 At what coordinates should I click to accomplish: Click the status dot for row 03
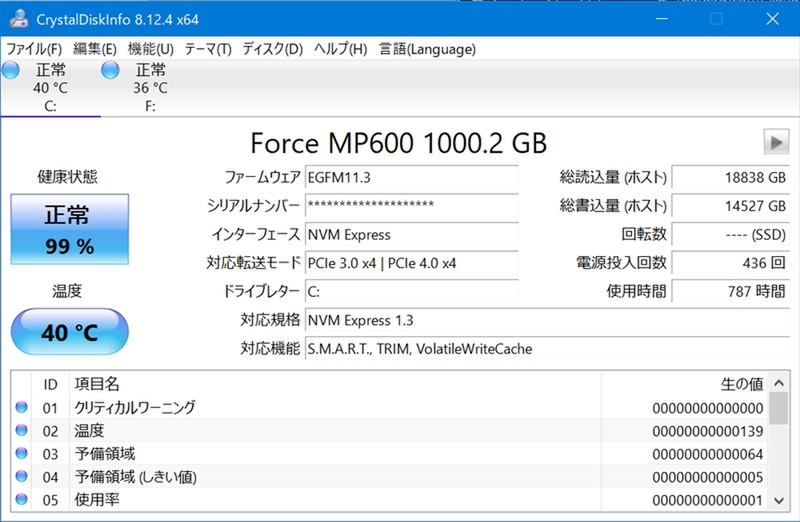point(21,453)
